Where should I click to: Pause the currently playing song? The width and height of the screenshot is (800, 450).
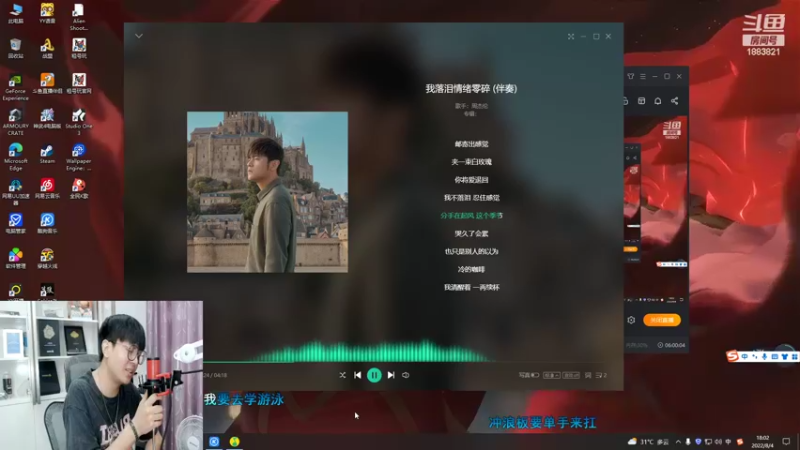click(x=374, y=375)
